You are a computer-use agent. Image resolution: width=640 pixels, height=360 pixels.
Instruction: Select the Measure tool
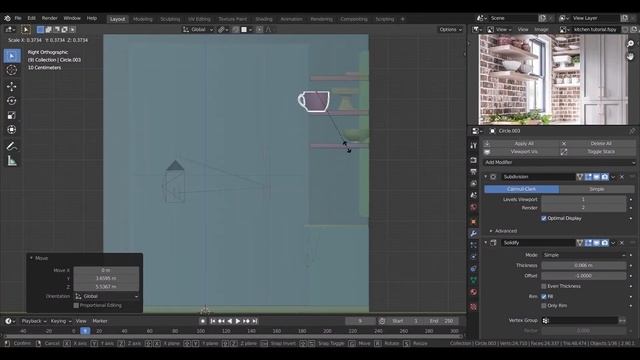(x=12, y=161)
